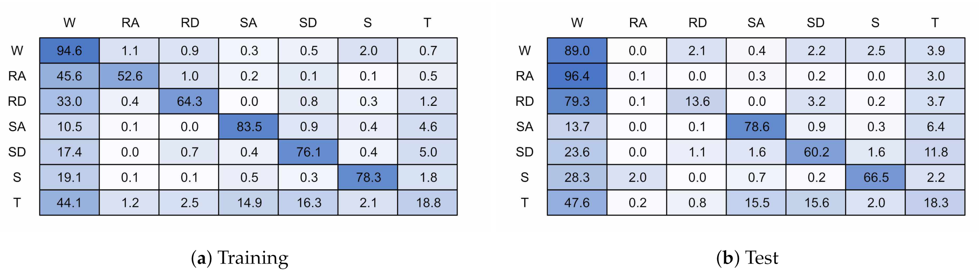Click the 44.1 cell in Training T row

(69, 203)
